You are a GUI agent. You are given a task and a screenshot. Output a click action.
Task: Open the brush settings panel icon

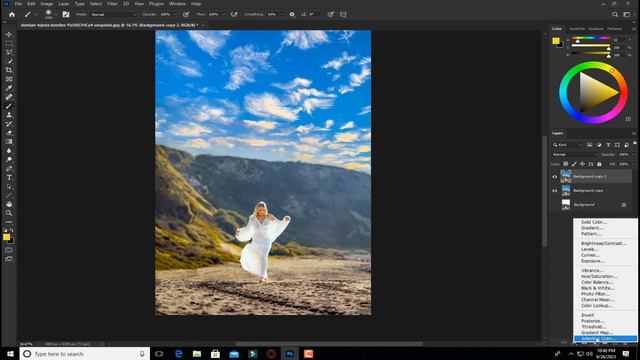pos(66,14)
